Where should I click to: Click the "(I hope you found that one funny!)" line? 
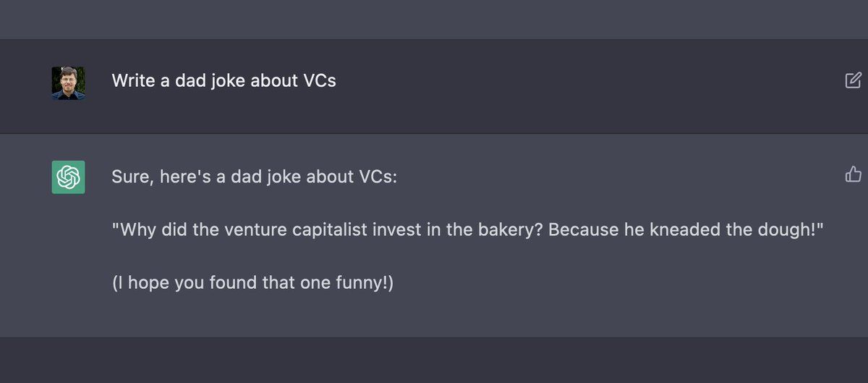point(252,282)
